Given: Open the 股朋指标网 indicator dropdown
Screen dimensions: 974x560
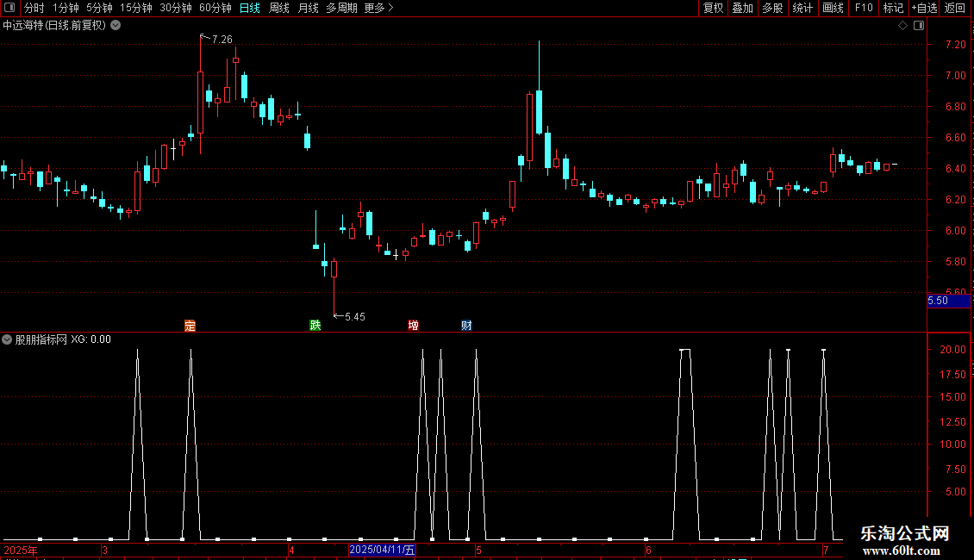Looking at the screenshot, I should click(7, 339).
